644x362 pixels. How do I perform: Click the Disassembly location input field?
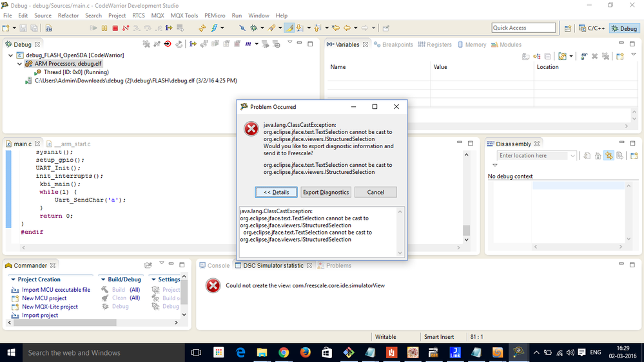[x=532, y=155]
